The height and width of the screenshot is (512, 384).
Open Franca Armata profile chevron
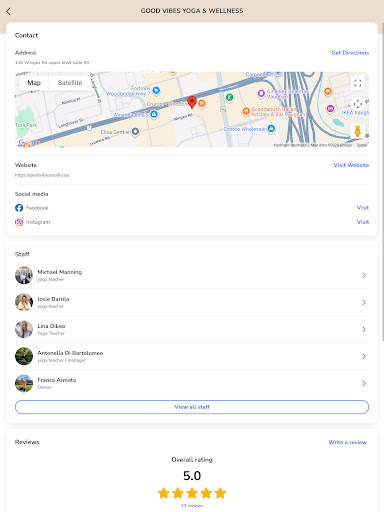(x=364, y=383)
